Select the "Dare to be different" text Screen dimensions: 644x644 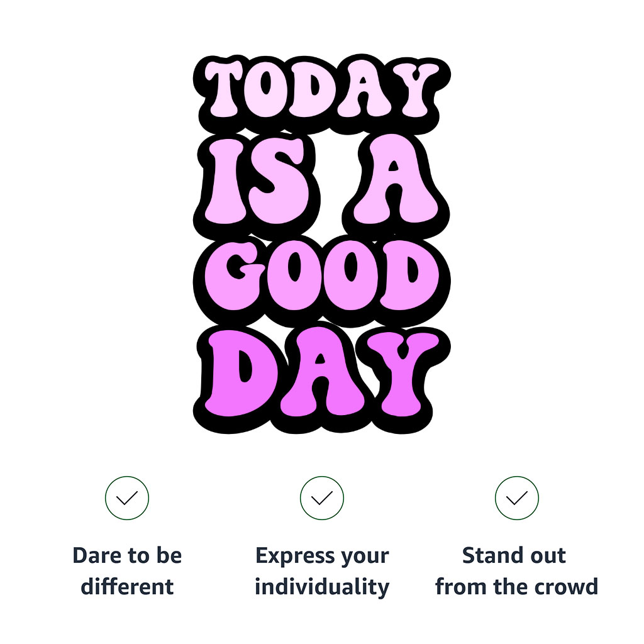[x=127, y=571]
